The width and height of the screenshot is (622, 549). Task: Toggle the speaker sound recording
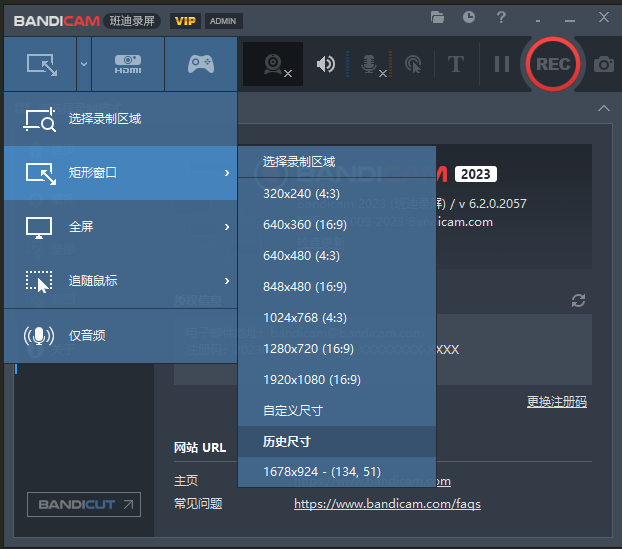[x=326, y=64]
